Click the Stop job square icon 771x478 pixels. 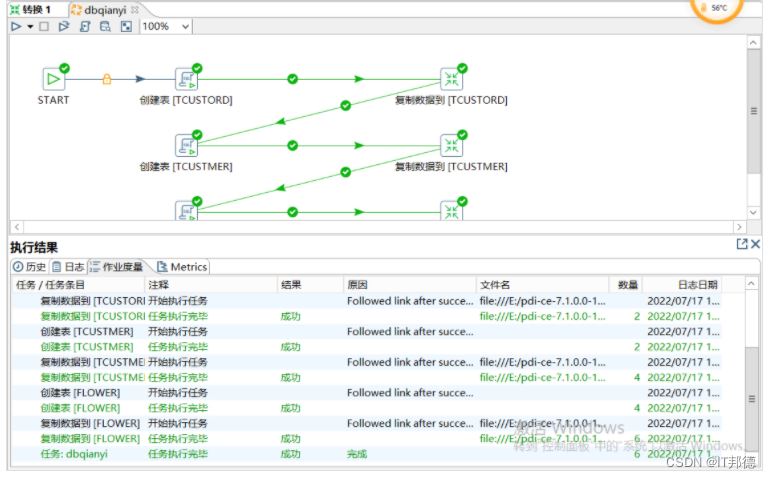pos(44,27)
